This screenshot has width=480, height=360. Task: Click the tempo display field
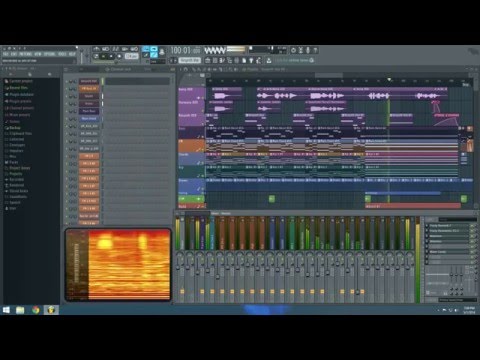point(131,56)
